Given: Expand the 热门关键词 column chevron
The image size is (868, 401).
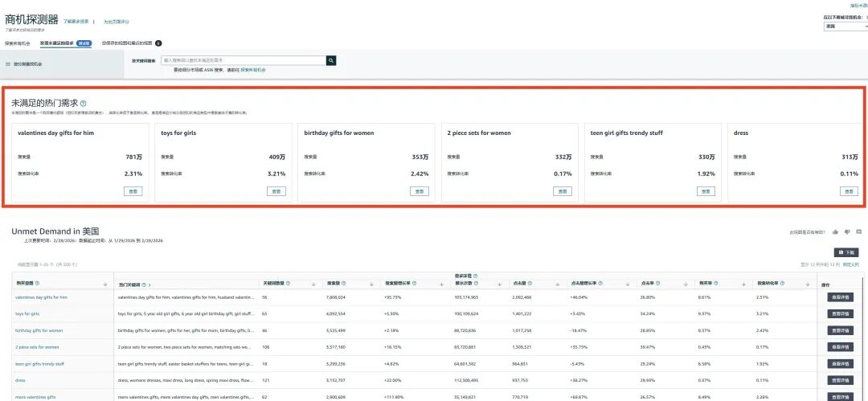Looking at the screenshot, I should pyautogui.click(x=149, y=284).
